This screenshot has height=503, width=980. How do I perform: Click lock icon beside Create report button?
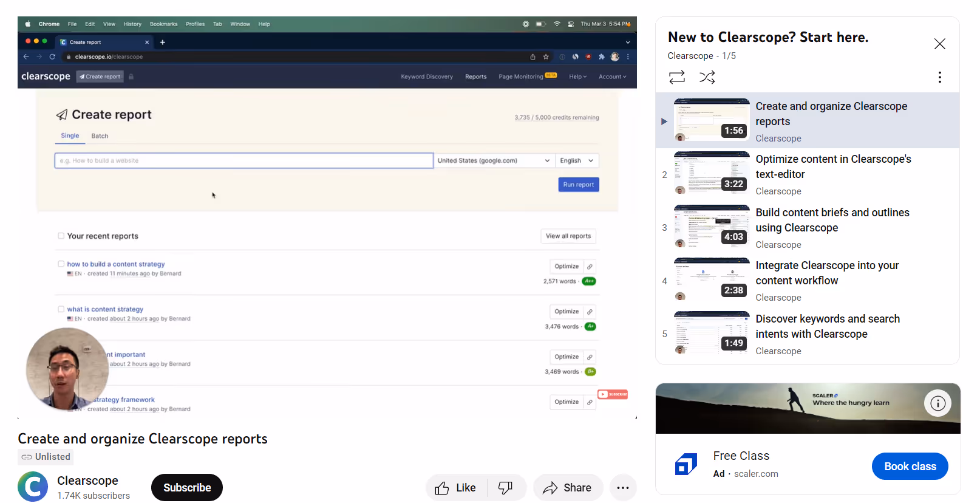tap(131, 77)
